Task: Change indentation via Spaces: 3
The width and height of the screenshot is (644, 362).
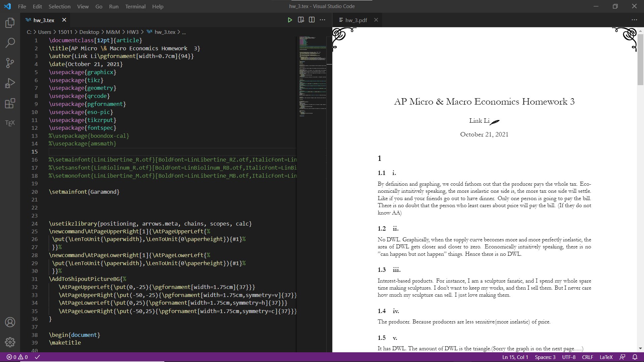Action: coord(545,357)
